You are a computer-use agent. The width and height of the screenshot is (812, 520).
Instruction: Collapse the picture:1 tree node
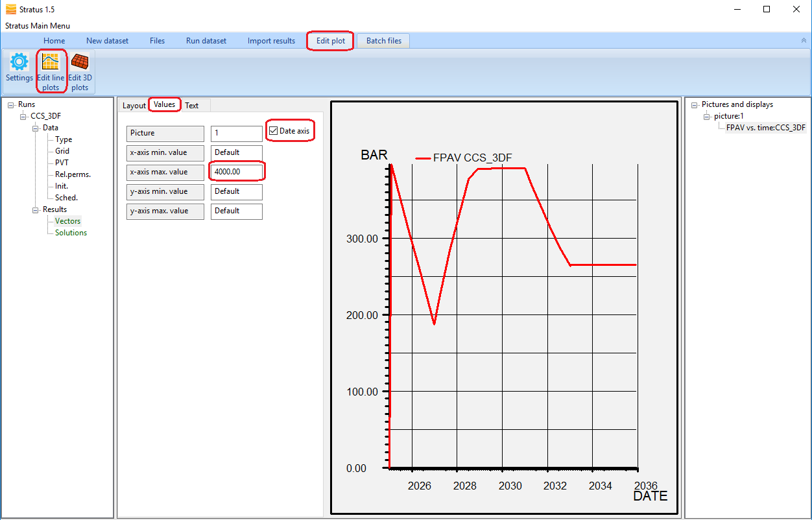coord(707,116)
